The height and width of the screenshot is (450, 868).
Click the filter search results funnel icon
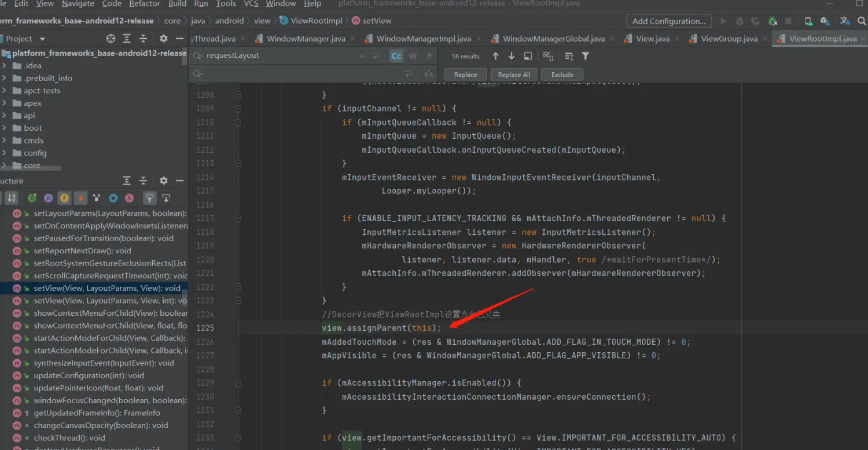585,56
